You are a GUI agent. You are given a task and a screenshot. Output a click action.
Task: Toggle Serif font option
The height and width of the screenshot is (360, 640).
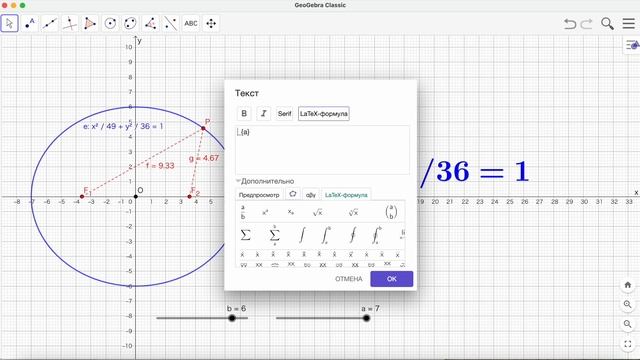click(284, 113)
